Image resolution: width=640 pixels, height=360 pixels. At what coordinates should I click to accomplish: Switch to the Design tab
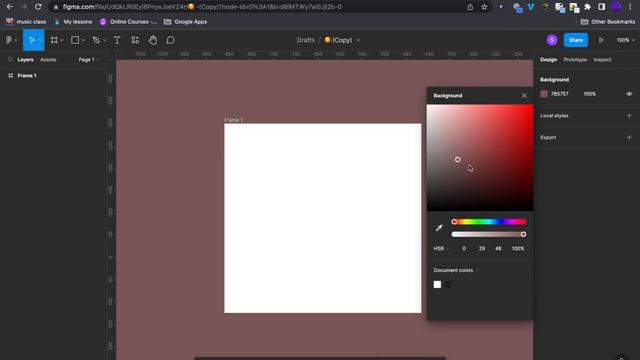pyautogui.click(x=548, y=60)
